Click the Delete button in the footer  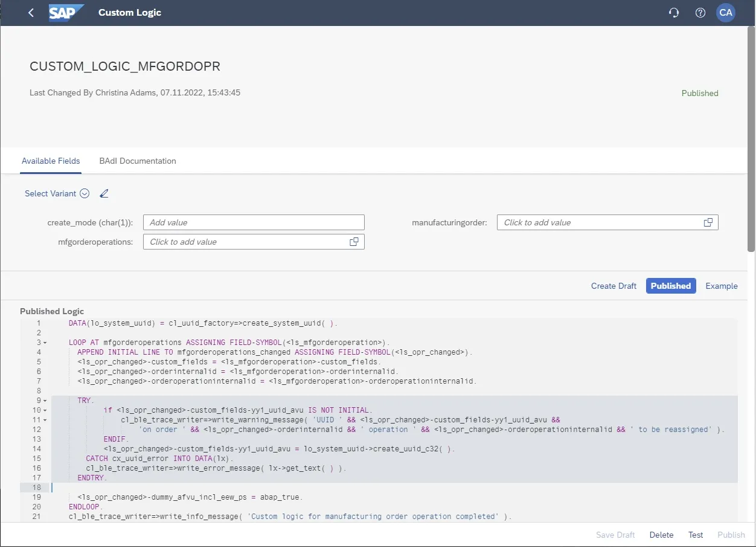661,535
